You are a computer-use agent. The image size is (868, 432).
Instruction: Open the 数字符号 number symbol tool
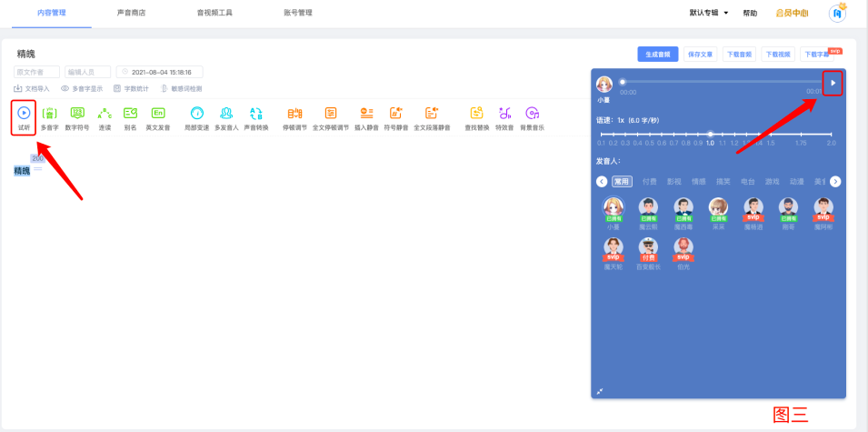click(x=77, y=113)
